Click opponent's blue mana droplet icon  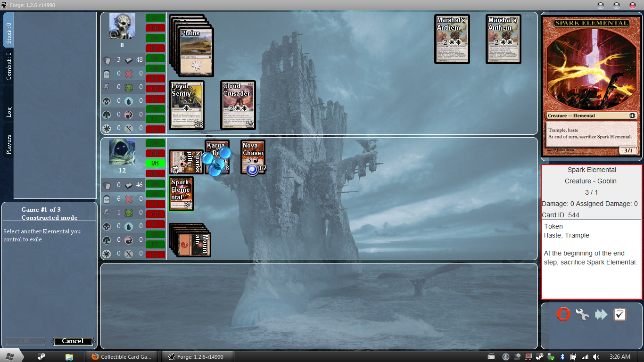click(x=129, y=101)
